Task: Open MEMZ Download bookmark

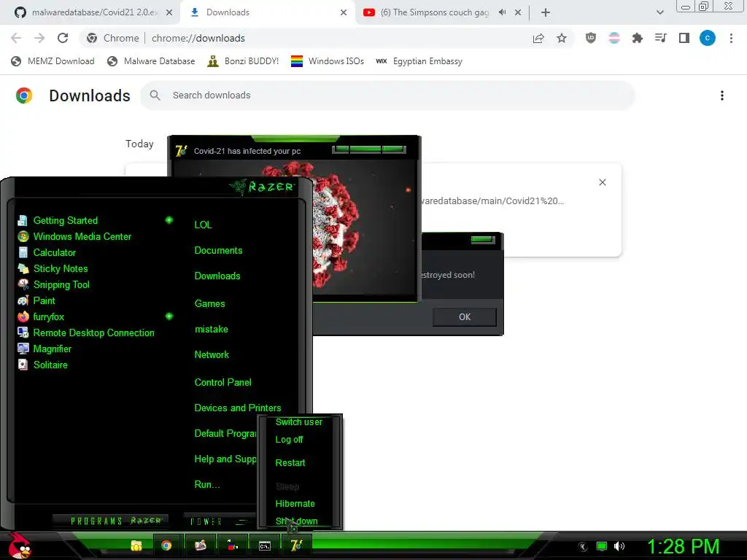Action: pos(53,61)
